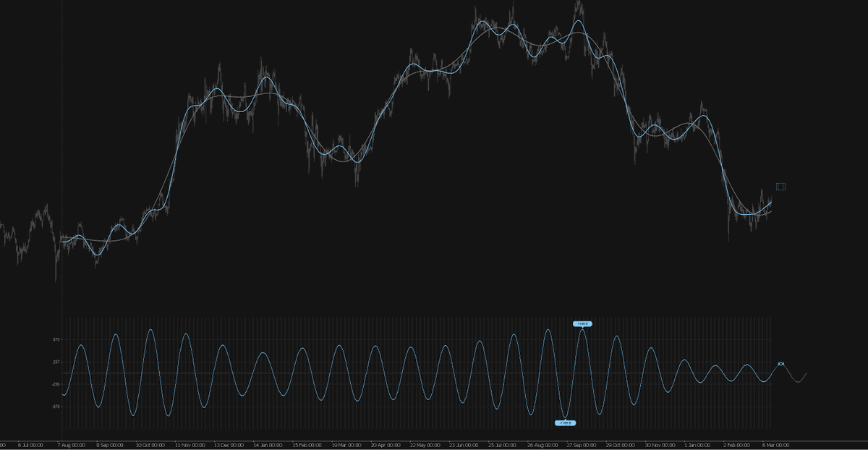Click the 1 Jan 00:00 date label
The height and width of the screenshot is (450, 868).
[697, 446]
